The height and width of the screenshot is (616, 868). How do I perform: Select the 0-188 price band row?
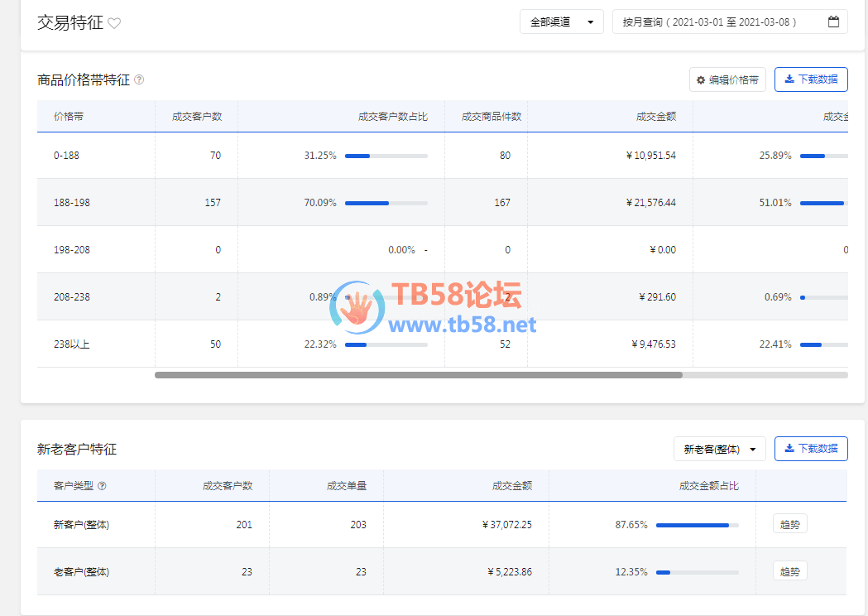(x=66, y=156)
